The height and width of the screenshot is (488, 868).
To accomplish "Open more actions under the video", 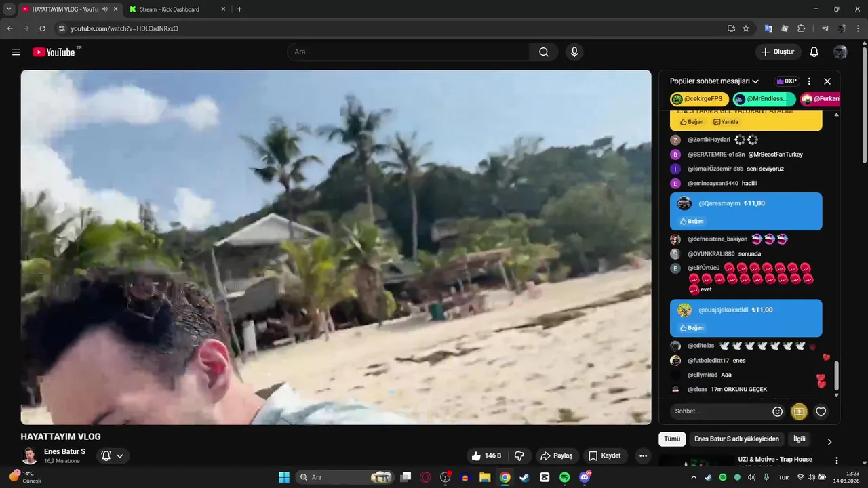I will 643,456.
